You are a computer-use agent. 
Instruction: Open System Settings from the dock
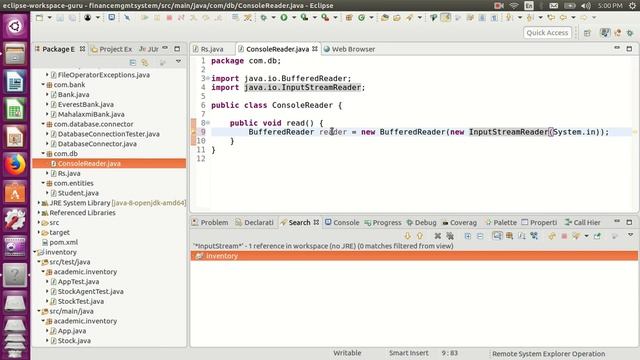click(x=15, y=220)
